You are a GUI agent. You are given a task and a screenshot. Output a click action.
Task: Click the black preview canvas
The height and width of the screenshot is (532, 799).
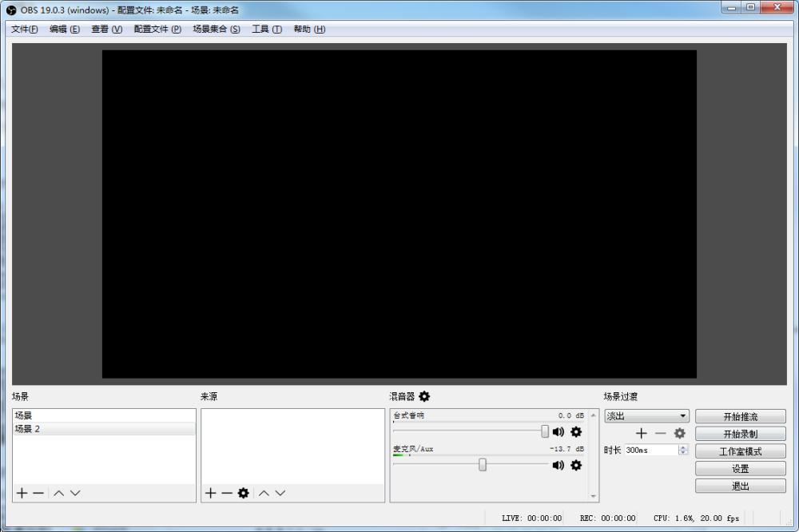click(x=399, y=214)
